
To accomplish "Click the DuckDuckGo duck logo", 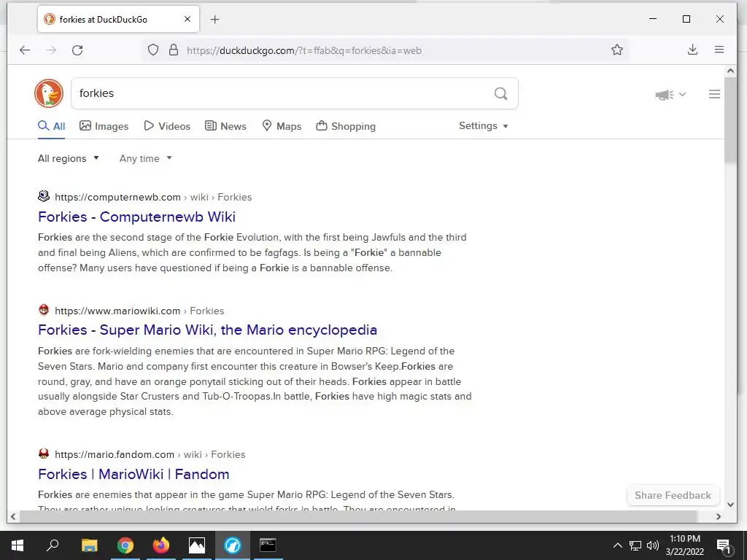I will click(49, 93).
